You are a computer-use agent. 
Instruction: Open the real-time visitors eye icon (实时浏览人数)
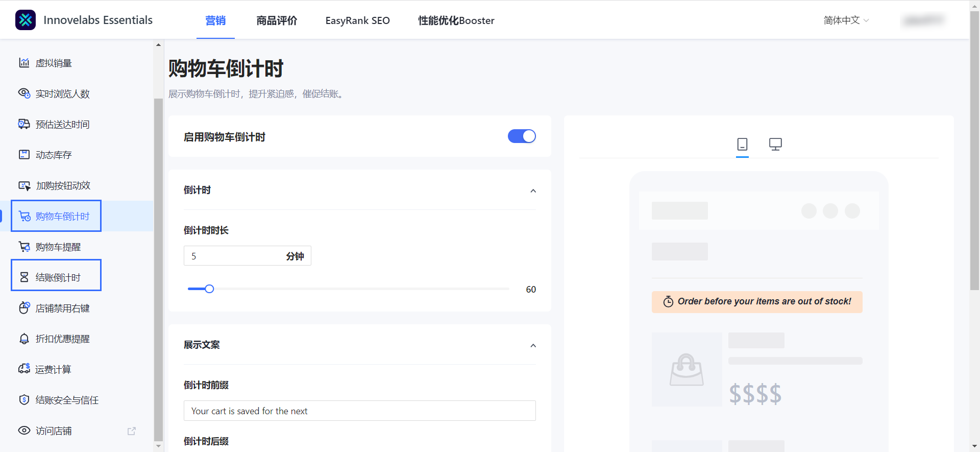[x=24, y=93]
